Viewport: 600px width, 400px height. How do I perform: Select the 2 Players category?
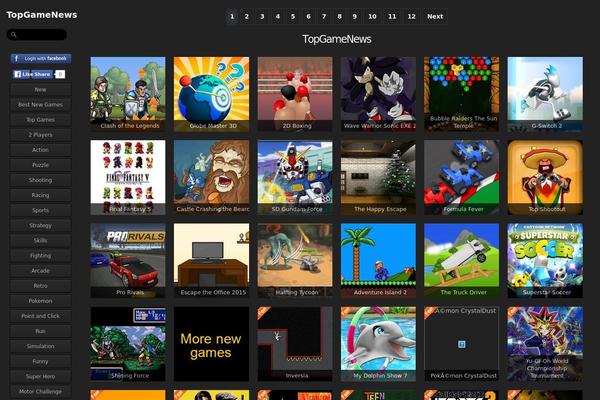tap(40, 135)
